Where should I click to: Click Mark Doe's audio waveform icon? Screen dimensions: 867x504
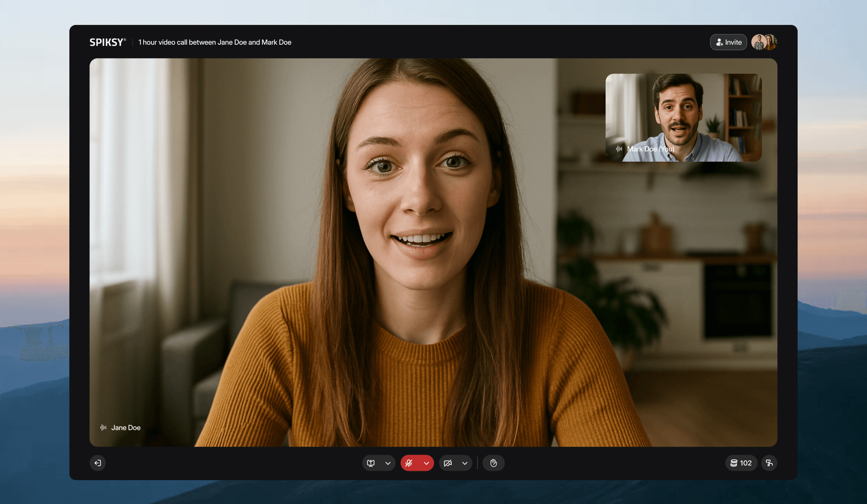click(619, 149)
